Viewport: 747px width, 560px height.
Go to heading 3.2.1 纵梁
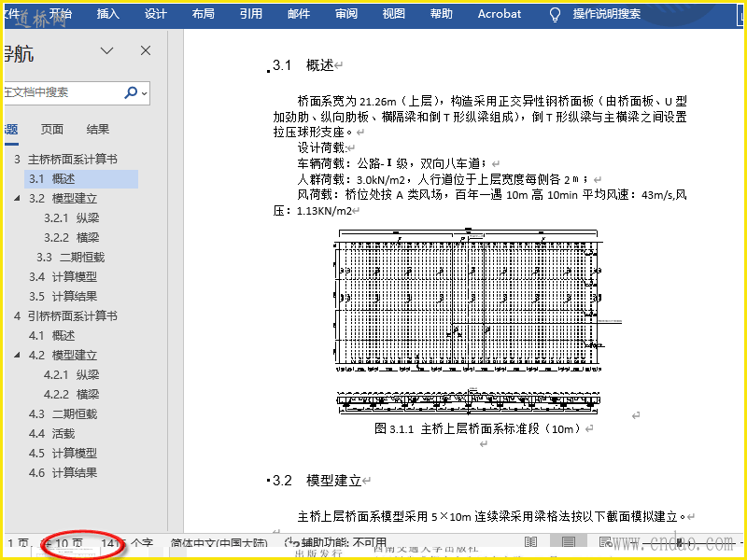click(72, 218)
